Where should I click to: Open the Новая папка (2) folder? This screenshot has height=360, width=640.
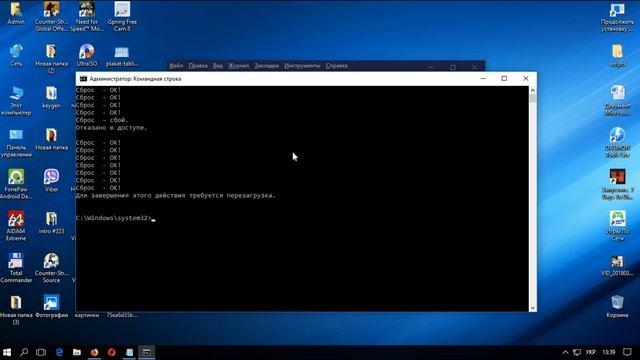point(51,58)
